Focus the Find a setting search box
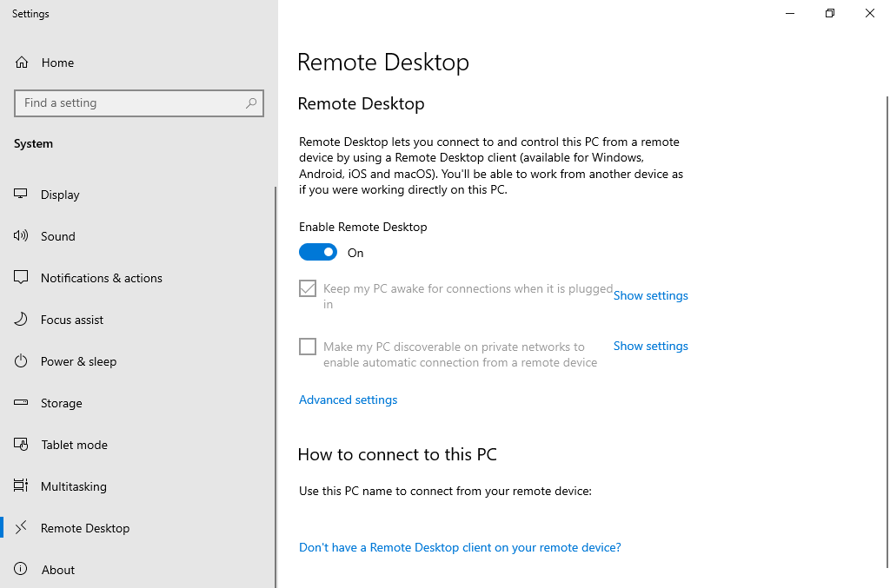 click(x=139, y=103)
